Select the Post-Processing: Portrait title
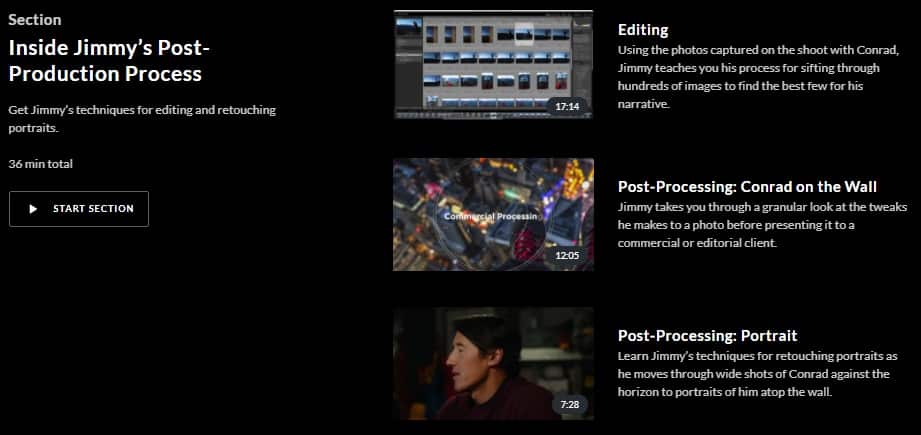Image resolution: width=921 pixels, height=435 pixels. click(x=707, y=336)
